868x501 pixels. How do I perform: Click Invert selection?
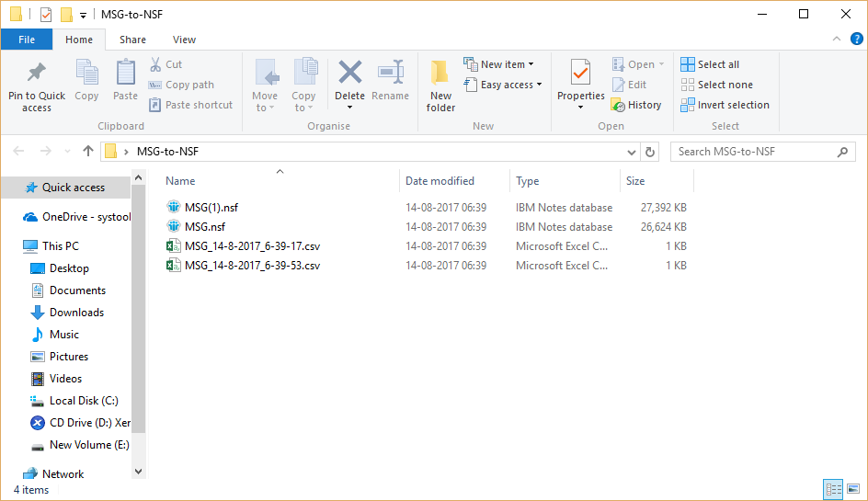point(725,105)
